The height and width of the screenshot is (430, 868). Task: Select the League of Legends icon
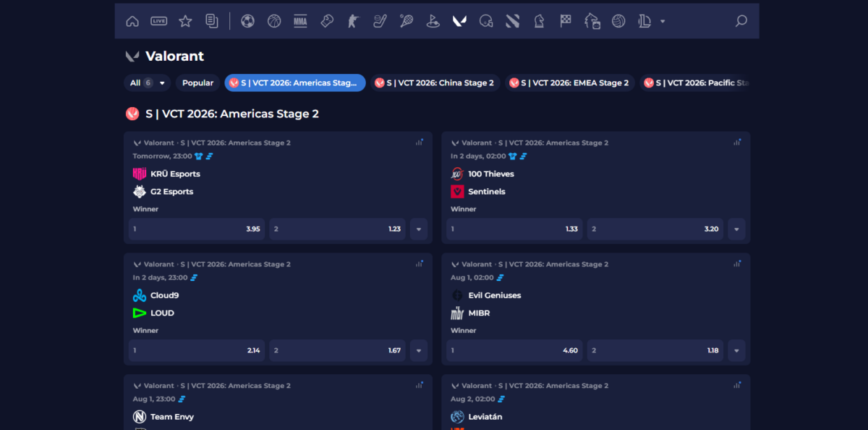coord(644,21)
